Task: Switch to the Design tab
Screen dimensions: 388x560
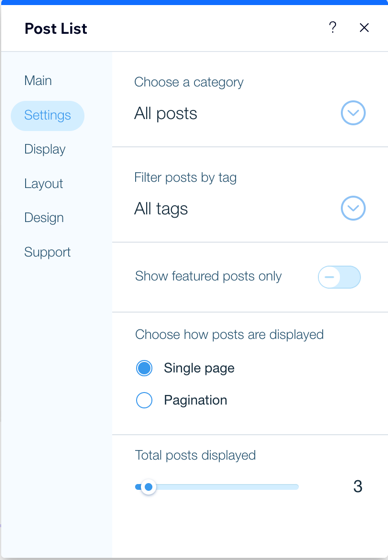Action: click(x=44, y=218)
